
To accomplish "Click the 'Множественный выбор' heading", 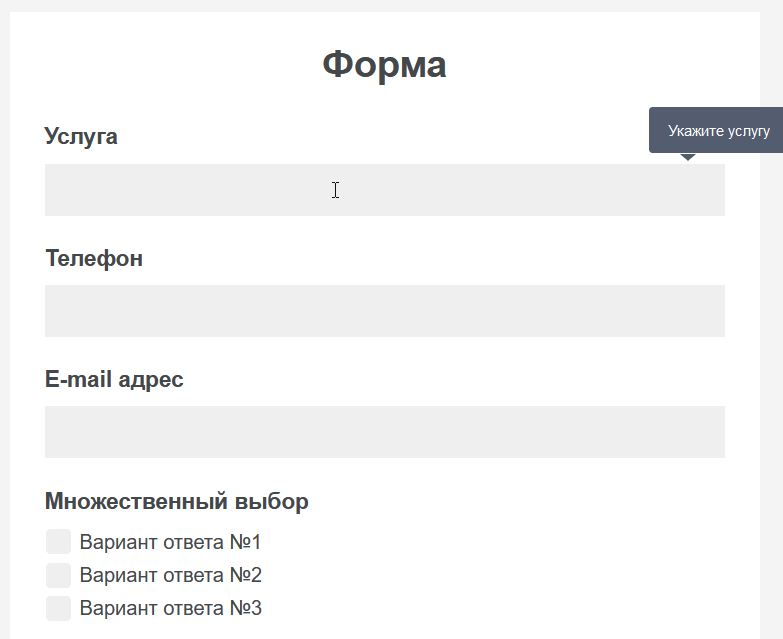I will coord(176,502).
